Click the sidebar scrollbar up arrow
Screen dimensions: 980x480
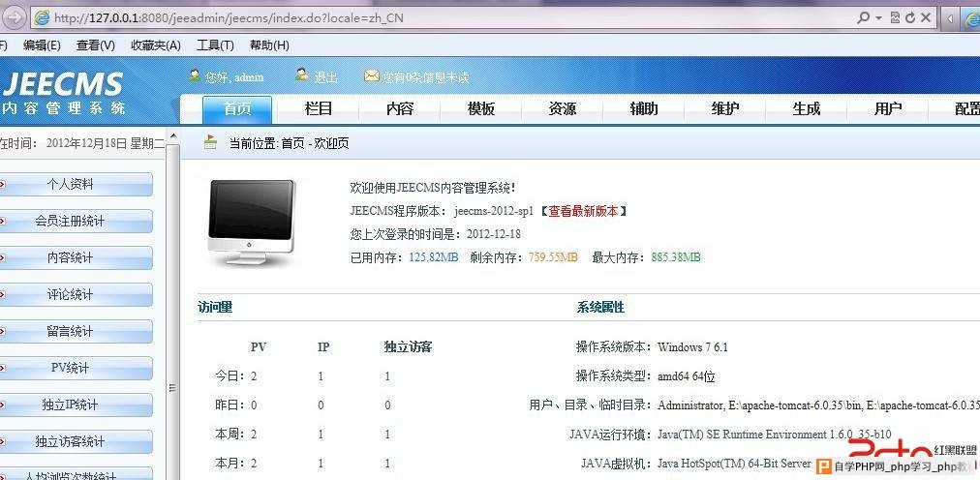pos(172,135)
